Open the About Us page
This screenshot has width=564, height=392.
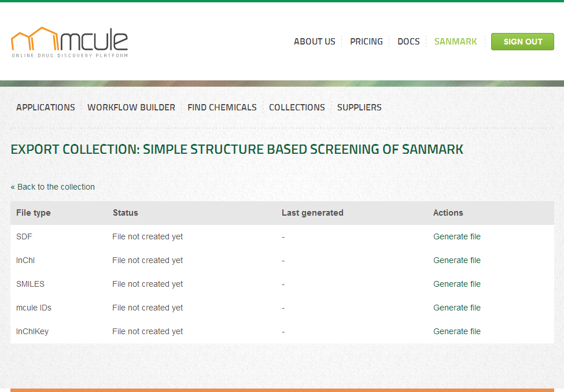pos(314,42)
